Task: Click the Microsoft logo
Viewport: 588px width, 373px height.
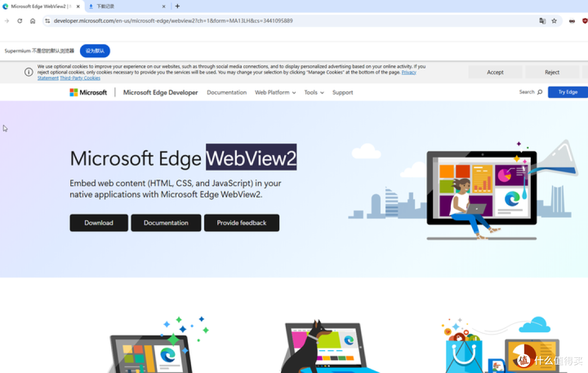Action: (88, 92)
